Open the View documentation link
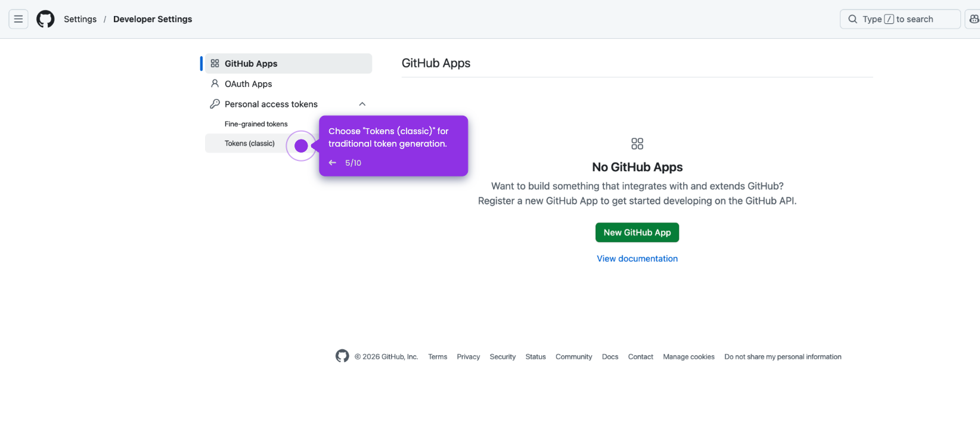 [637, 258]
